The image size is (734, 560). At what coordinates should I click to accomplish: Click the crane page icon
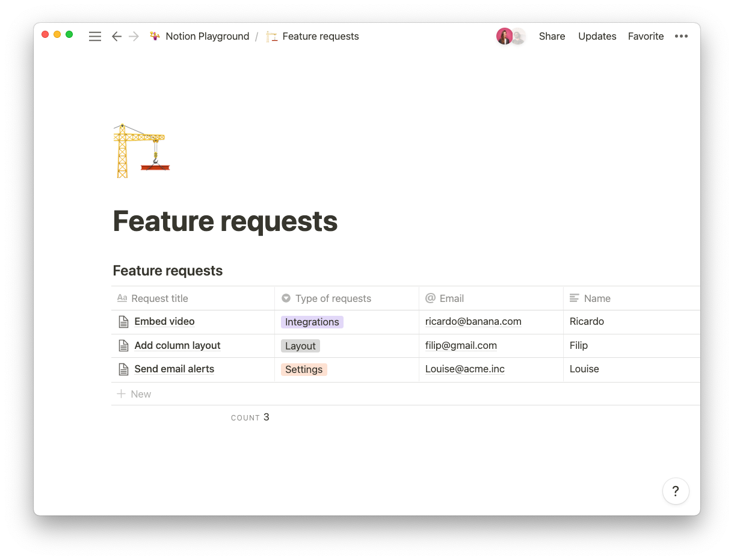[141, 150]
